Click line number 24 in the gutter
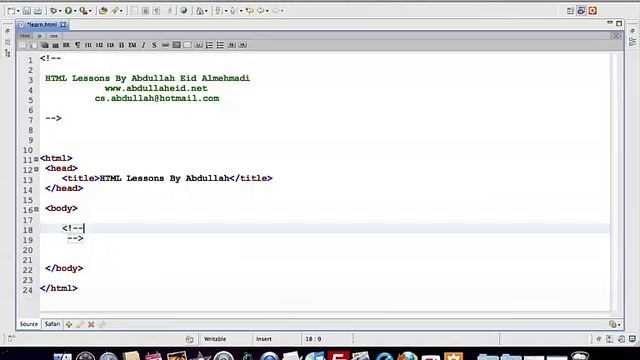 pyautogui.click(x=27, y=290)
